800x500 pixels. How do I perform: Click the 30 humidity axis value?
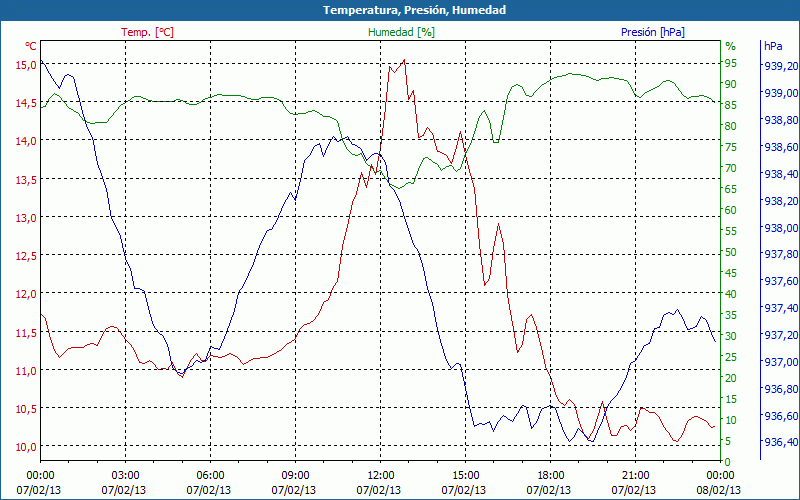(731, 336)
